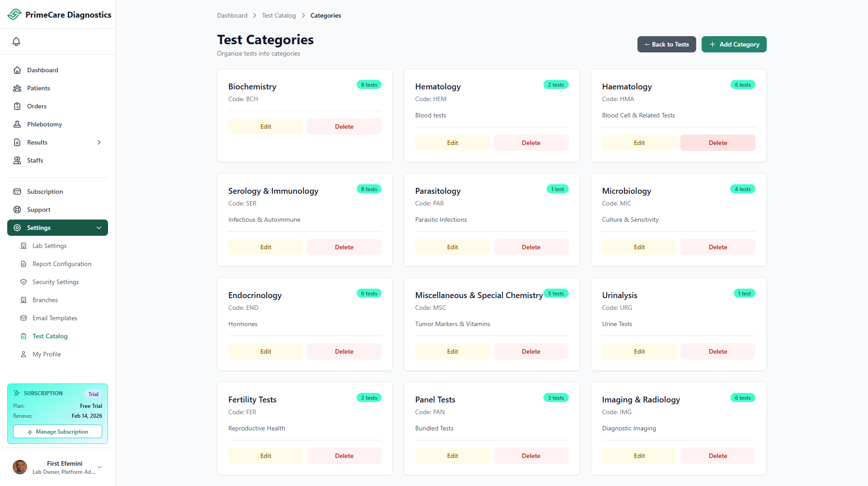Go to Branches settings page
The width and height of the screenshot is (868, 486).
(x=45, y=300)
